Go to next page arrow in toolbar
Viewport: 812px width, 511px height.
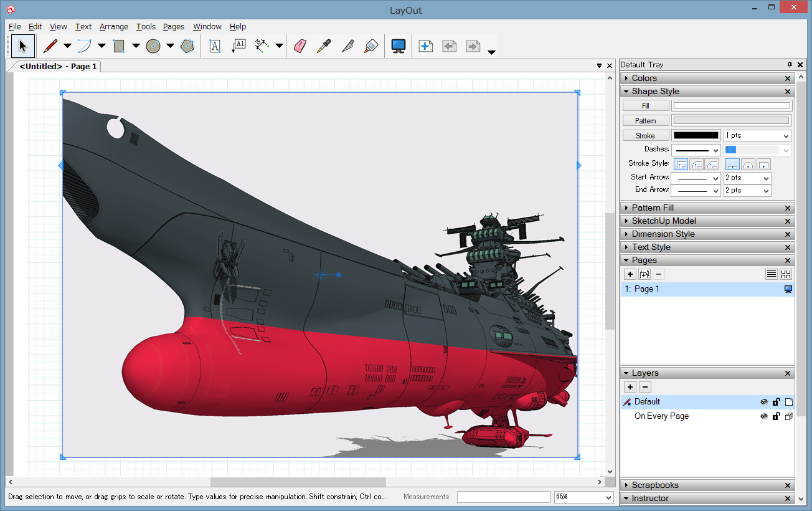pos(473,46)
